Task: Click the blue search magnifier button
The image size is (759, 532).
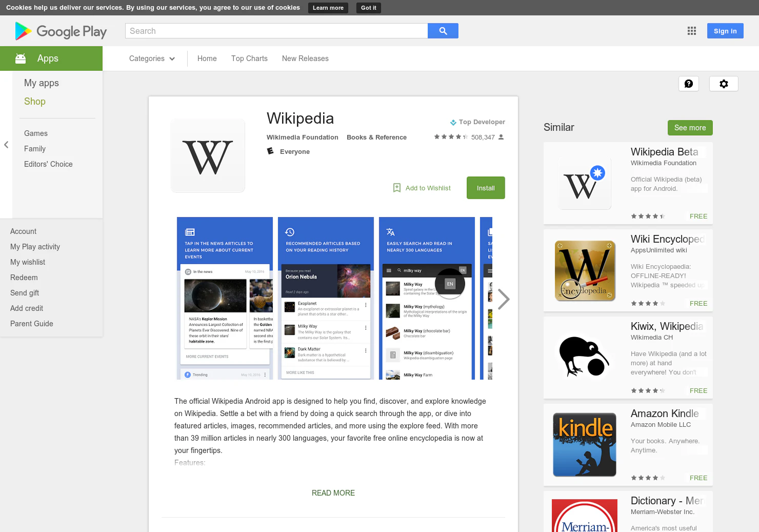Action: click(443, 31)
